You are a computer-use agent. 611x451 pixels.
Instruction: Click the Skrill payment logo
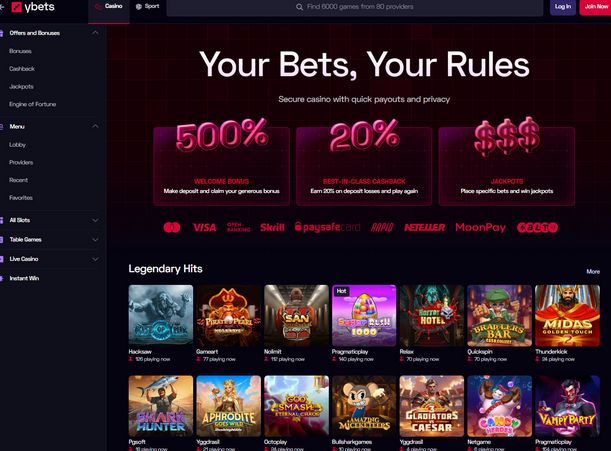click(272, 228)
